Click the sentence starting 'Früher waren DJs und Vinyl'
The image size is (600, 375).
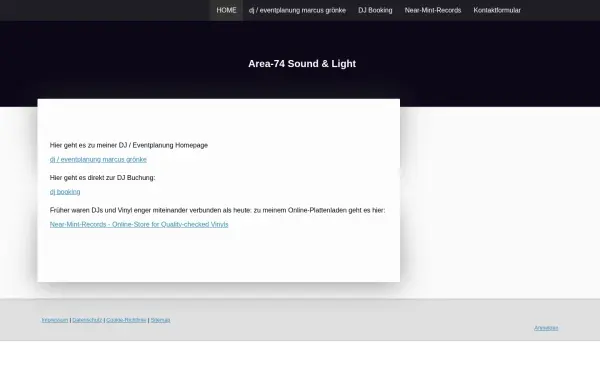[217, 210]
